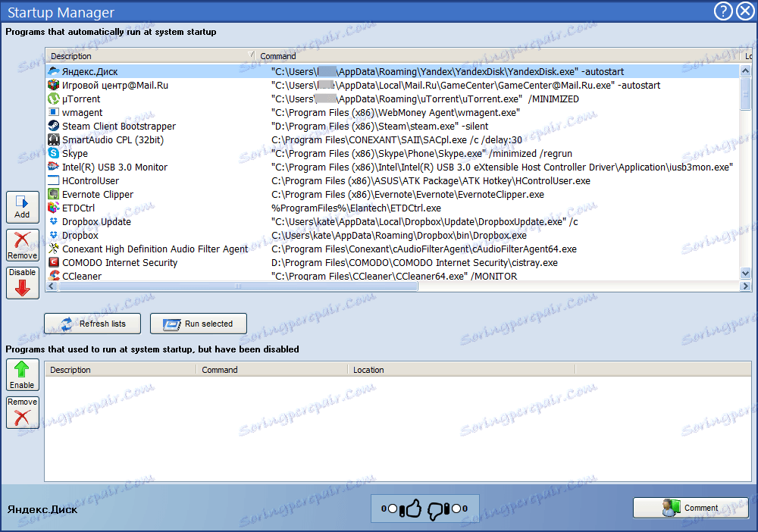Viewport: 758px width, 532px height.
Task: Select Conexant High Definition Audio Filter Agent
Action: click(155, 249)
